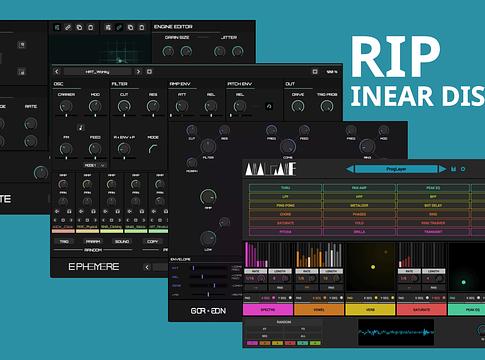This screenshot has height=360, width=485.
Task: Click the headphones solo icon on first channel
Action: [69, 211]
